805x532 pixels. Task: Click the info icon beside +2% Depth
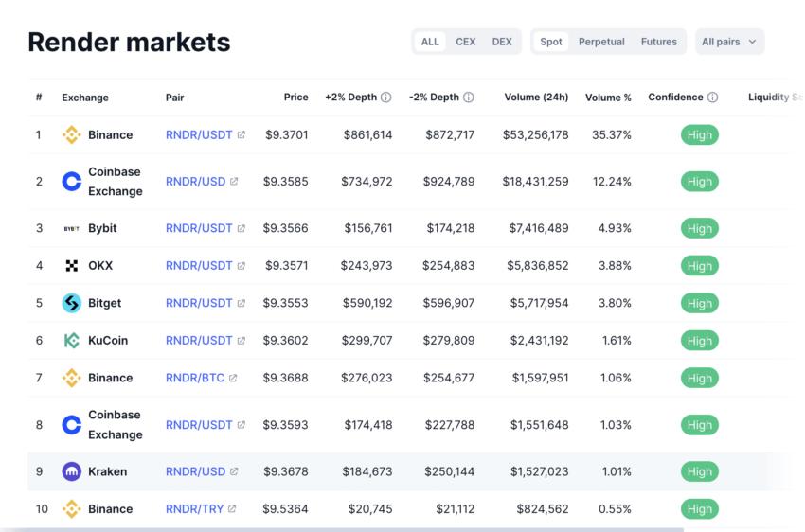[386, 98]
